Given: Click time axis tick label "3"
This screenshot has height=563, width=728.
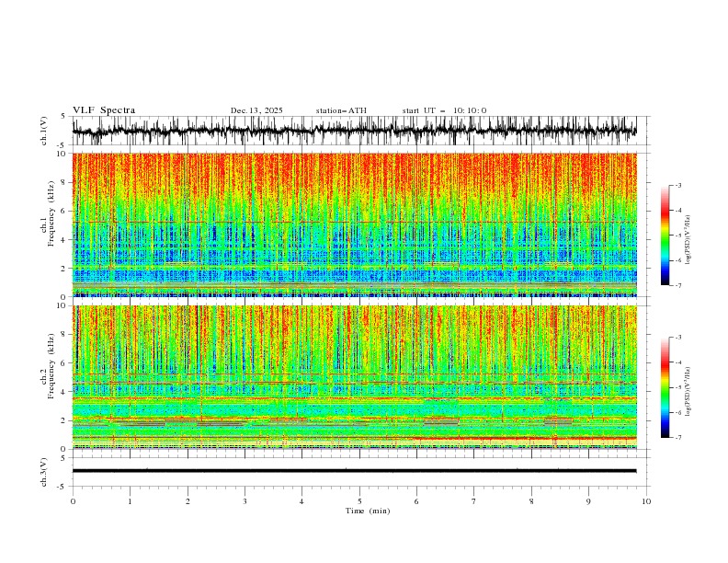Looking at the screenshot, I should pyautogui.click(x=245, y=501).
